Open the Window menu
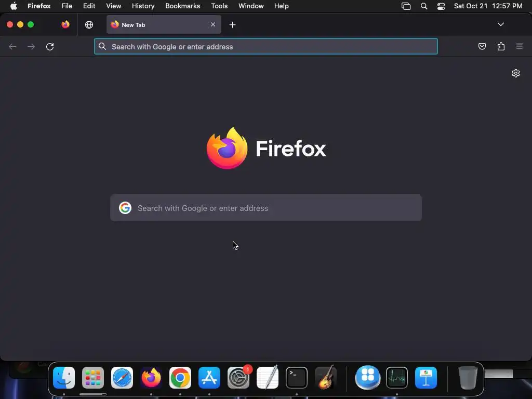 (251, 6)
